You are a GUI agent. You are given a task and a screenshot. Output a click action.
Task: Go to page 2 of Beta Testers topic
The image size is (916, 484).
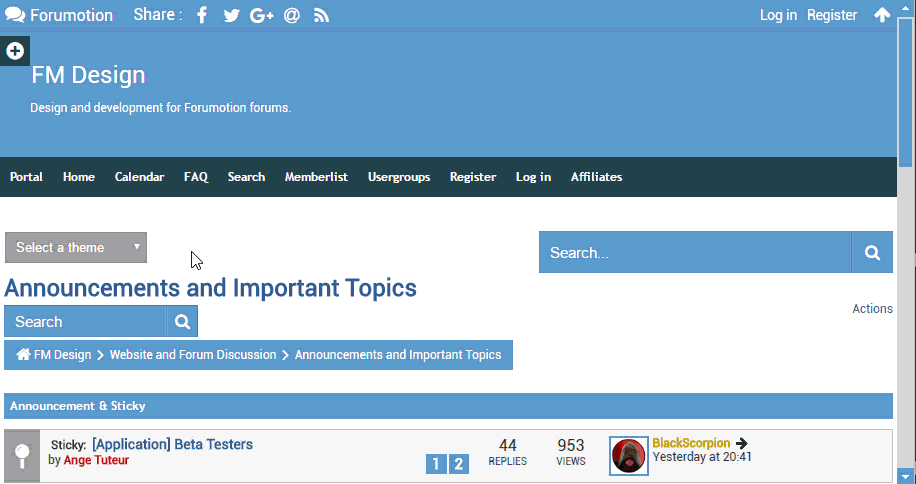tap(459, 464)
